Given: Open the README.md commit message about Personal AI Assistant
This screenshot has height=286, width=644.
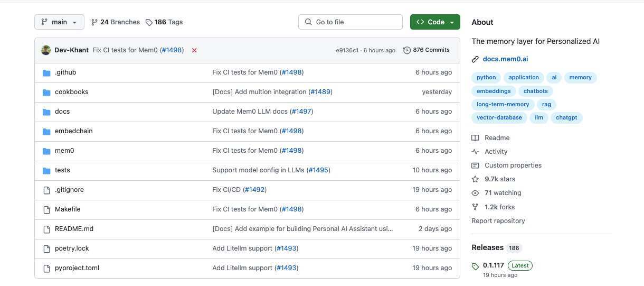Looking at the screenshot, I should [x=302, y=229].
